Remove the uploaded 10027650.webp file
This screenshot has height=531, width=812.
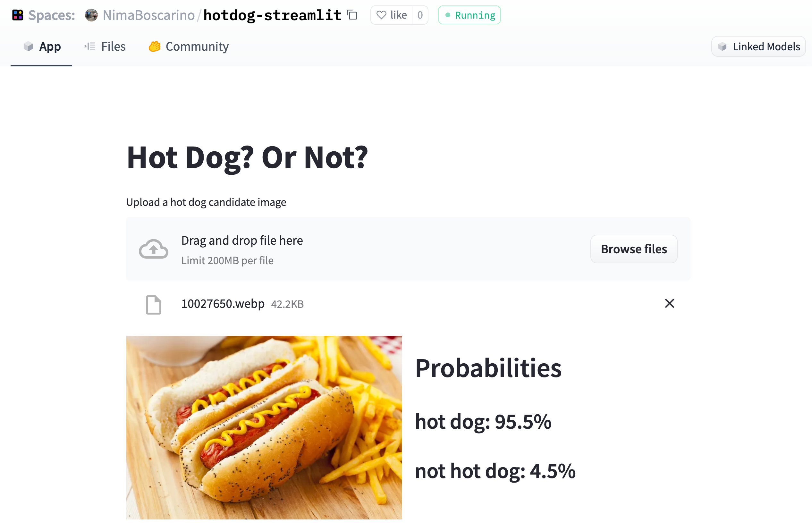(x=669, y=303)
